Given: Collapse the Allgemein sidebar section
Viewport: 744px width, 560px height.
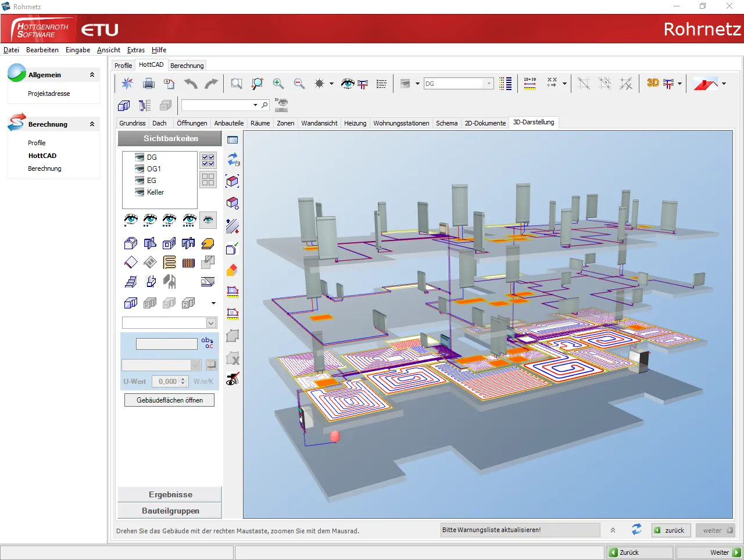Looking at the screenshot, I should [x=92, y=75].
